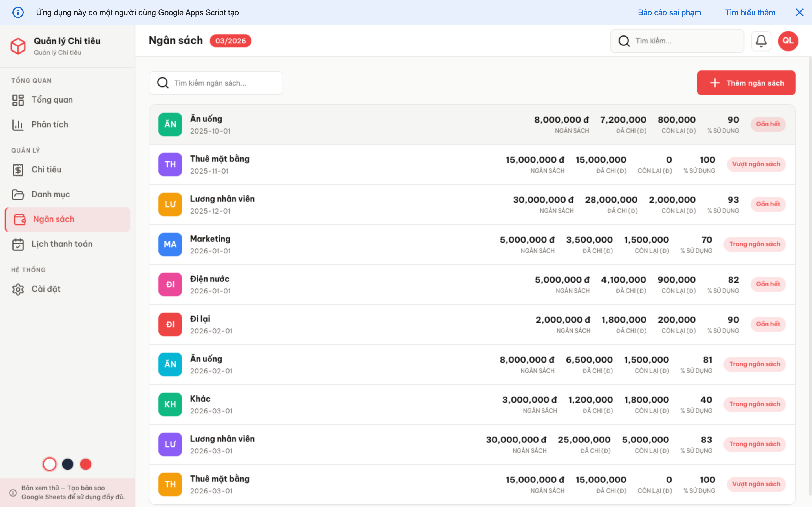The width and height of the screenshot is (812, 507).
Task: Navigate to Lịch thanh toán
Action: [62, 244]
